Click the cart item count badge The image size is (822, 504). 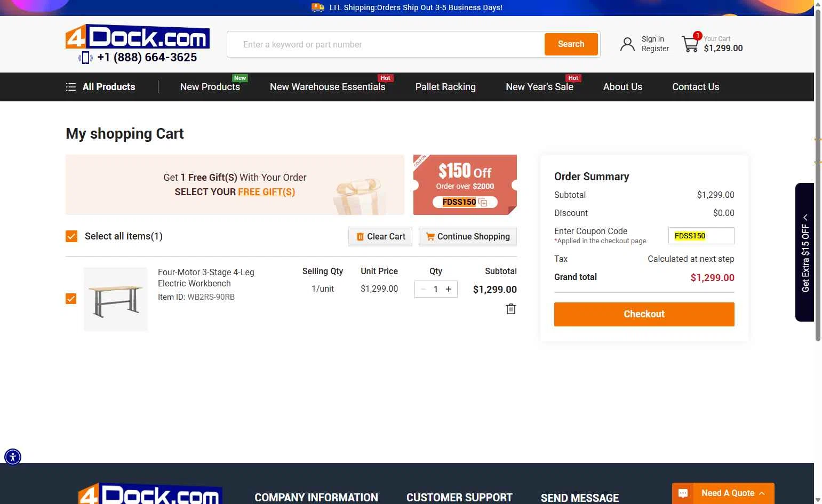point(697,36)
